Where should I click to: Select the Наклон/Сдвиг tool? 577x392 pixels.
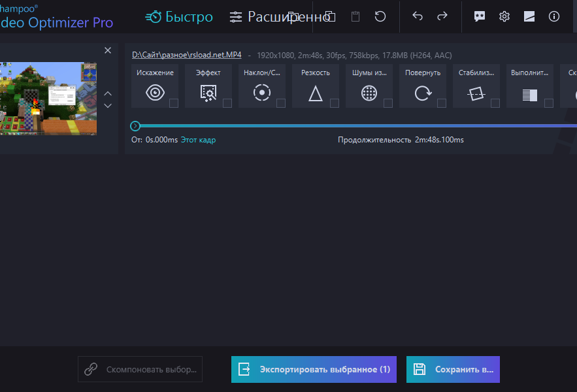point(261,92)
